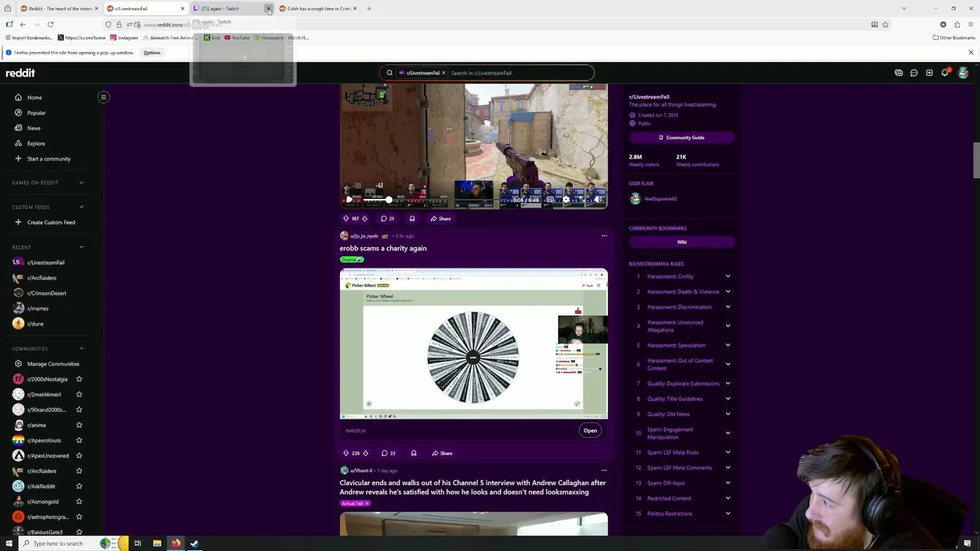The image size is (980, 551).
Task: Upvote the erobb scams a charity post
Action: (346, 453)
